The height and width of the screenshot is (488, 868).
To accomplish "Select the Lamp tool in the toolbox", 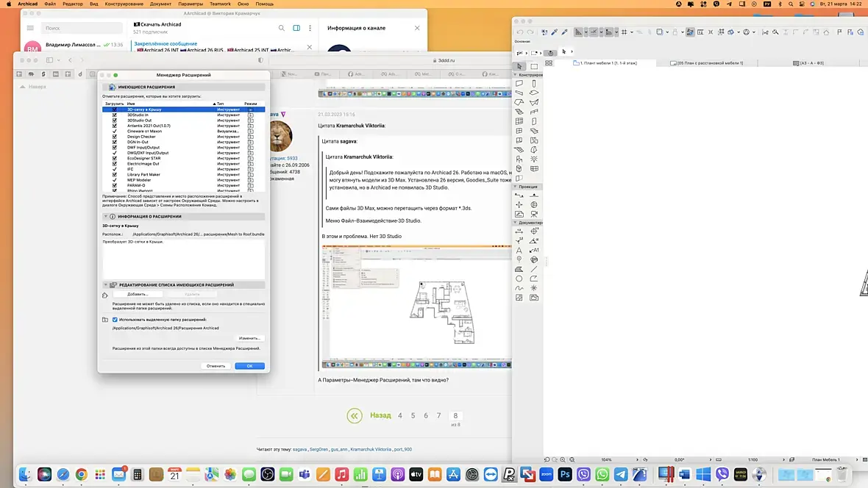I will [534, 159].
